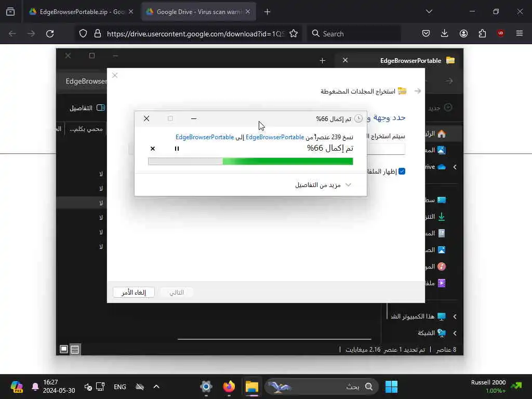Close the extract wizard dialog
532x399 pixels.
[x=115, y=75]
